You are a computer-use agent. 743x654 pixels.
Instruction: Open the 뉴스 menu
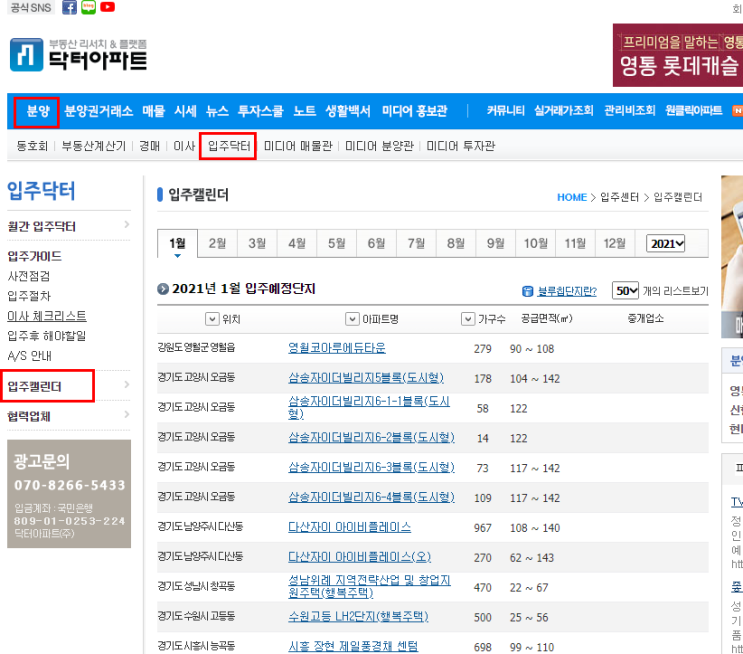pos(217,111)
